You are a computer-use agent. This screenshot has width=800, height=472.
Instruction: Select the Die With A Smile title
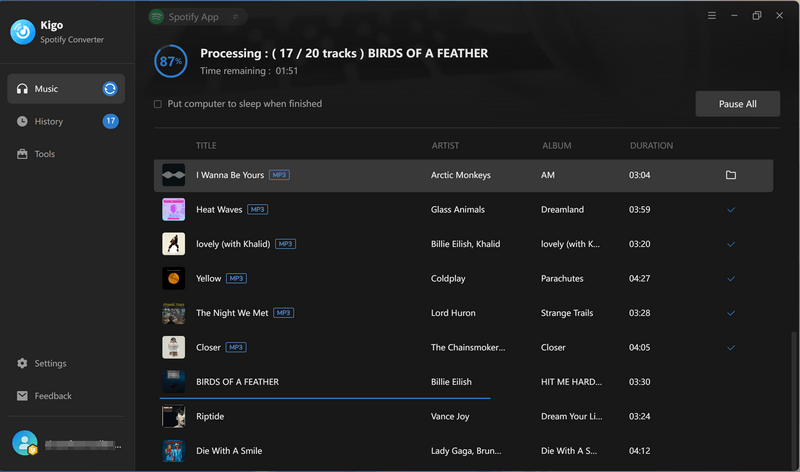coord(229,451)
